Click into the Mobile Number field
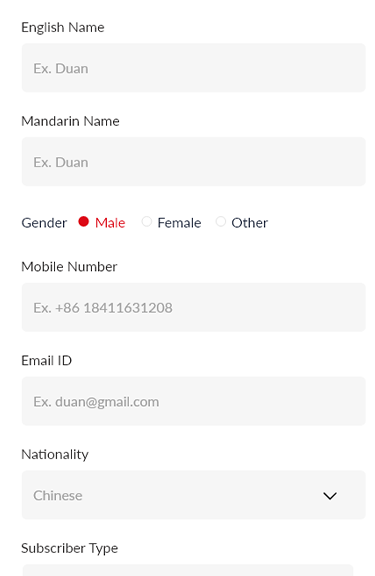This screenshot has width=375, height=576. (194, 307)
